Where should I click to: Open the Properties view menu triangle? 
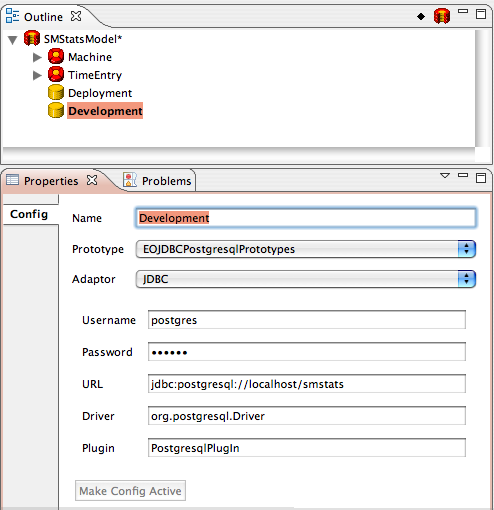click(445, 175)
